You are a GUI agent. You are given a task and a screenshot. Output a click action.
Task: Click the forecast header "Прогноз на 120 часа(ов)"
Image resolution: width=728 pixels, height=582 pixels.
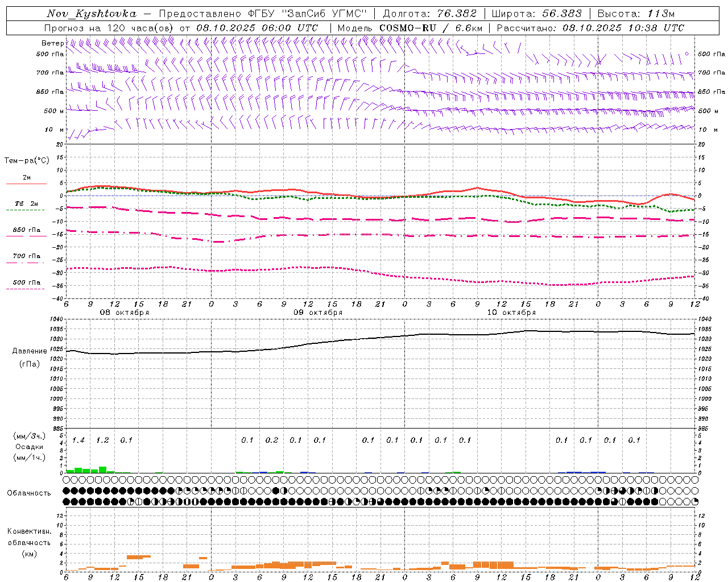[x=109, y=28]
